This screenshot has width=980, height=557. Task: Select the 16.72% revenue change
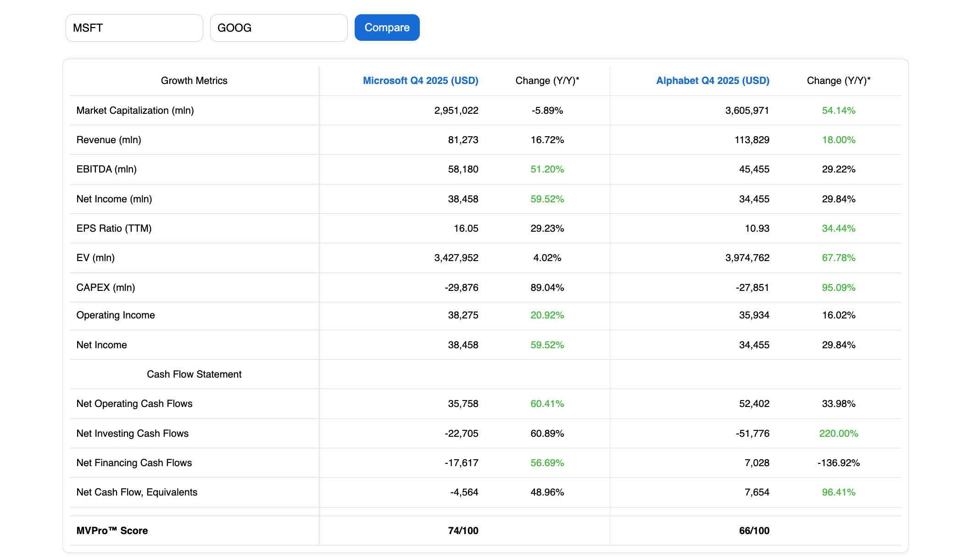tap(547, 140)
